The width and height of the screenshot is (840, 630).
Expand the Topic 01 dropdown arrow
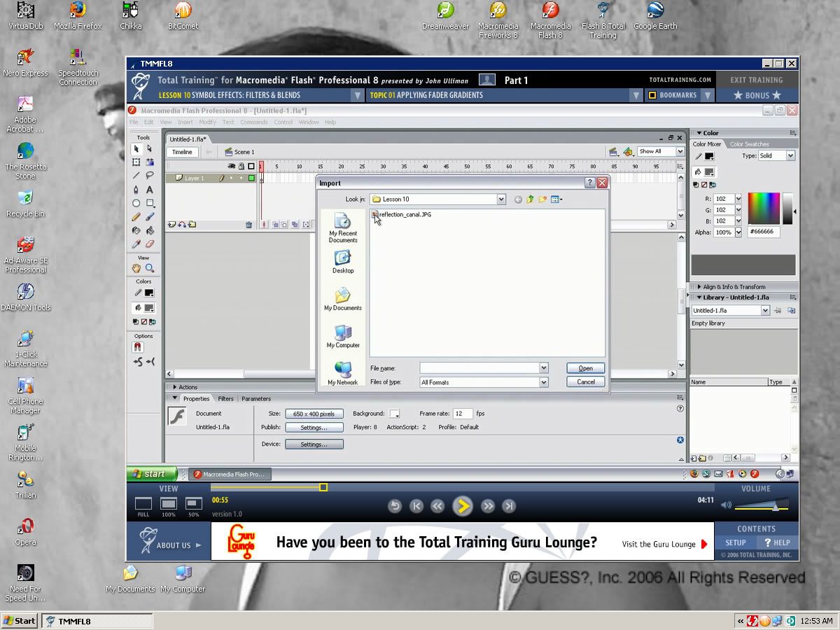pos(636,96)
